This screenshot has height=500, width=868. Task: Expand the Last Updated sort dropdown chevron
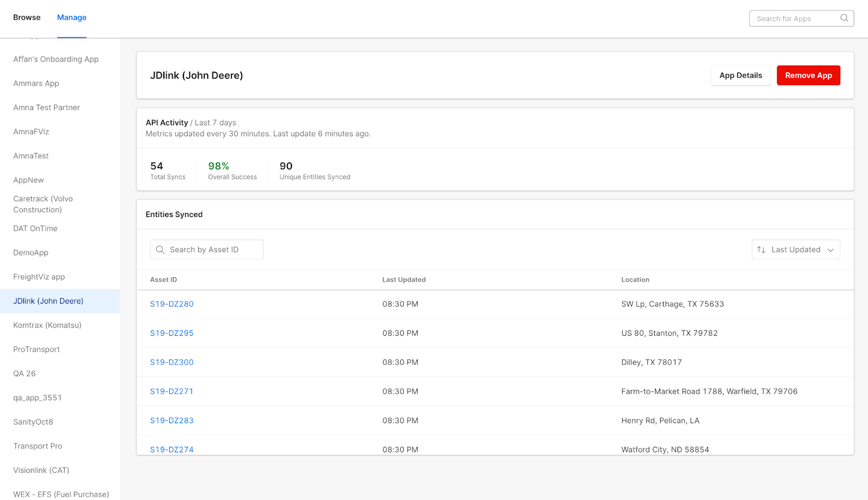(x=831, y=250)
